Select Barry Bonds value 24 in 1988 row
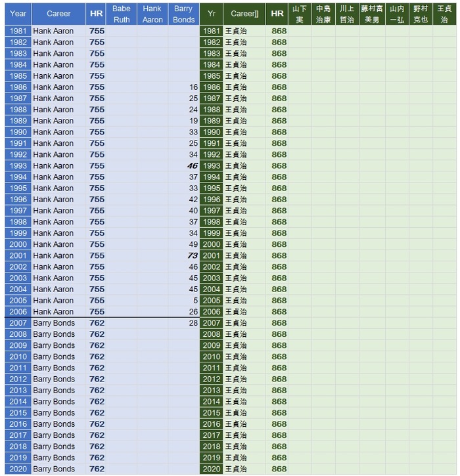 [194, 110]
